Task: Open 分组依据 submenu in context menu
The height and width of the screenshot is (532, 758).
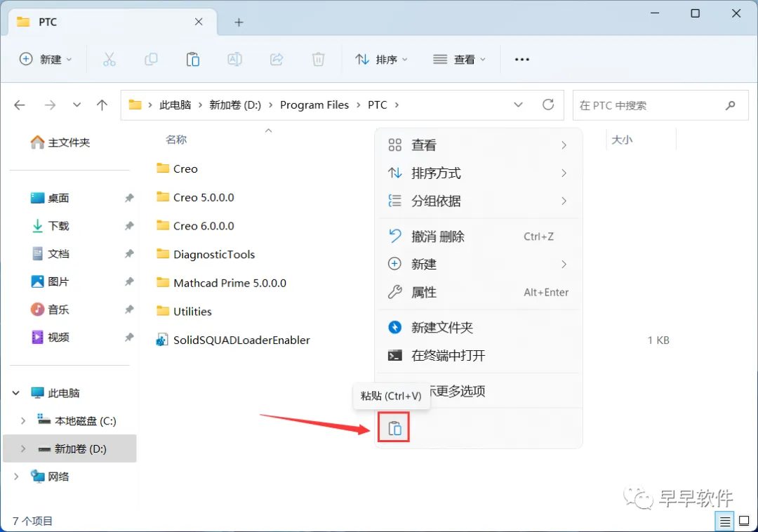Action: [x=479, y=201]
